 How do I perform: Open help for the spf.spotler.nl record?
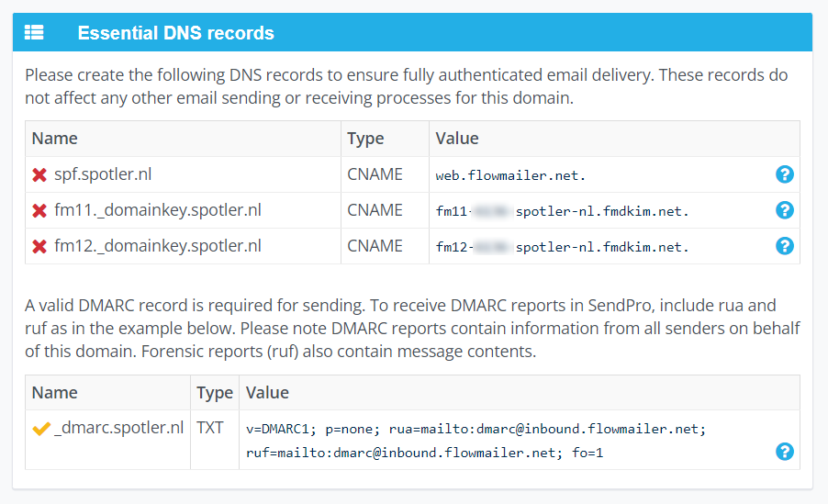785,174
